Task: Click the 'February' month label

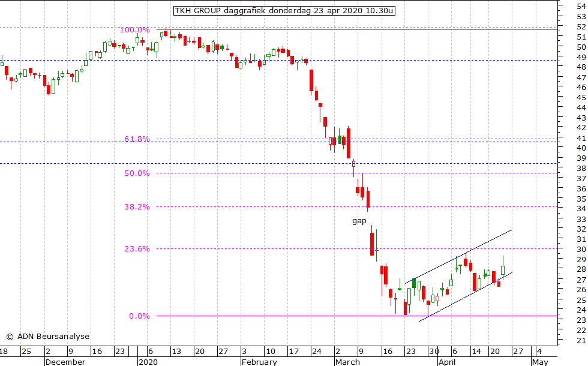Action: pos(259,362)
